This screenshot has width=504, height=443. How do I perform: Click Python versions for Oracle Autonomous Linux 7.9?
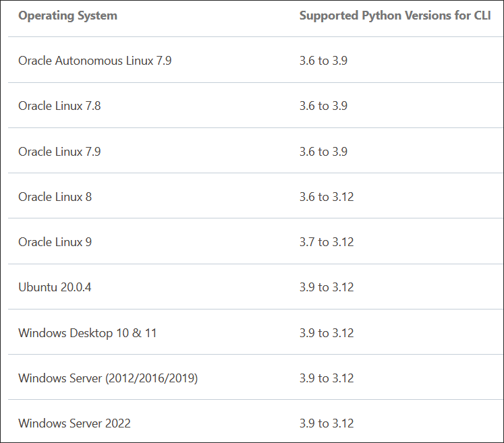(x=323, y=61)
